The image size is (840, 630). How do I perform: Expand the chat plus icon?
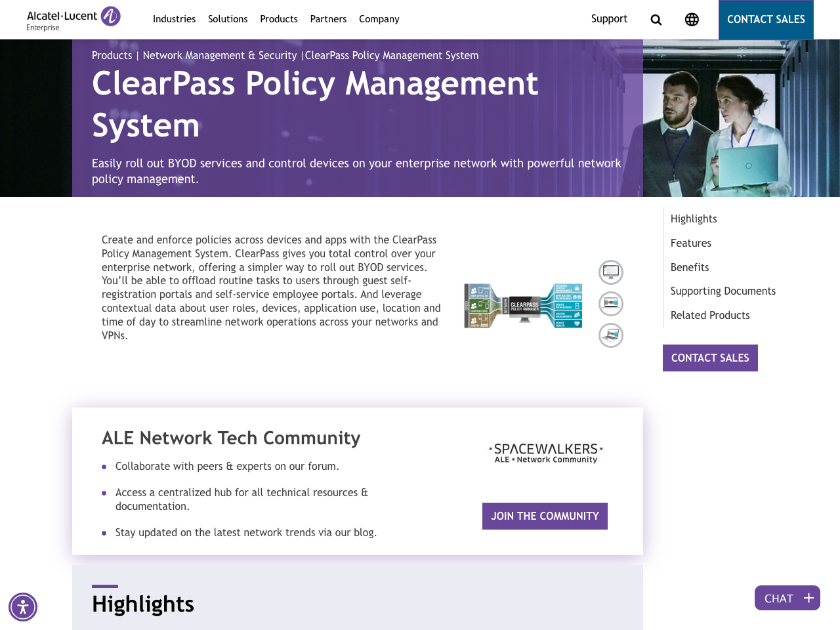(808, 598)
